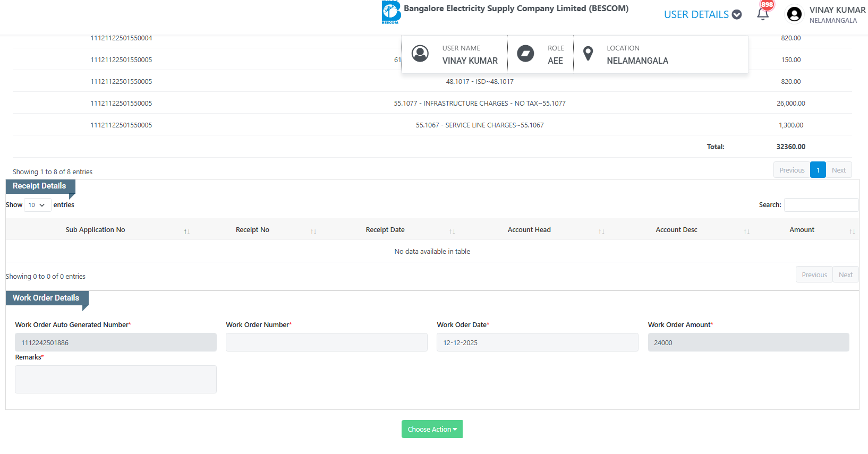Image resolution: width=868 pixels, height=454 pixels.
Task: Click the BESCOM logo icon
Action: [x=391, y=12]
